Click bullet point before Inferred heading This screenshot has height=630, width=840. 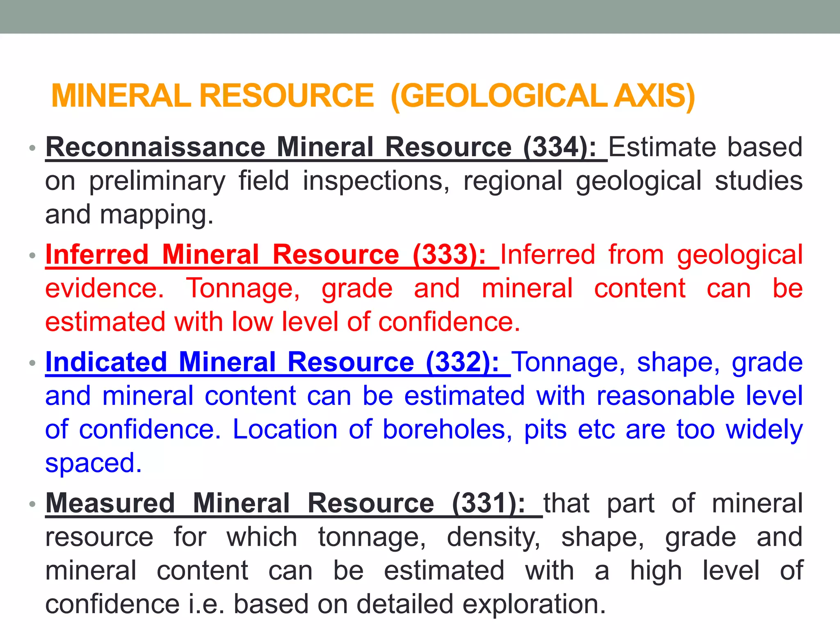click(33, 256)
